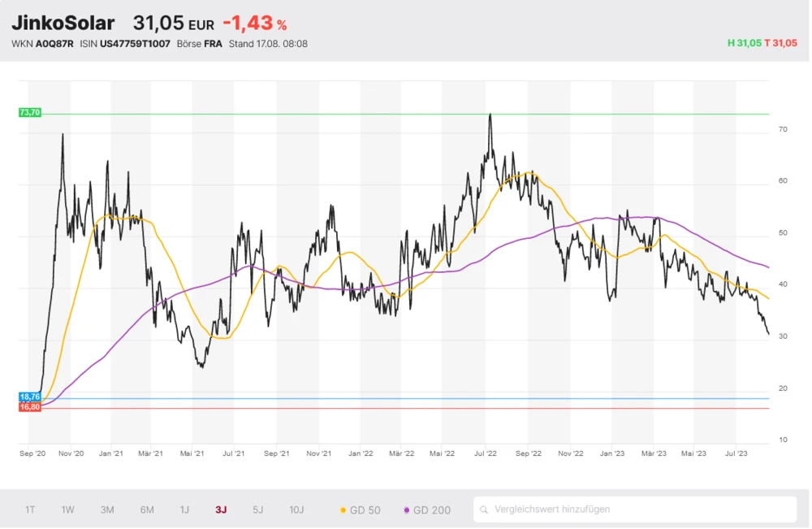
Task: Switch chart to the 1W range
Action: click(x=68, y=510)
